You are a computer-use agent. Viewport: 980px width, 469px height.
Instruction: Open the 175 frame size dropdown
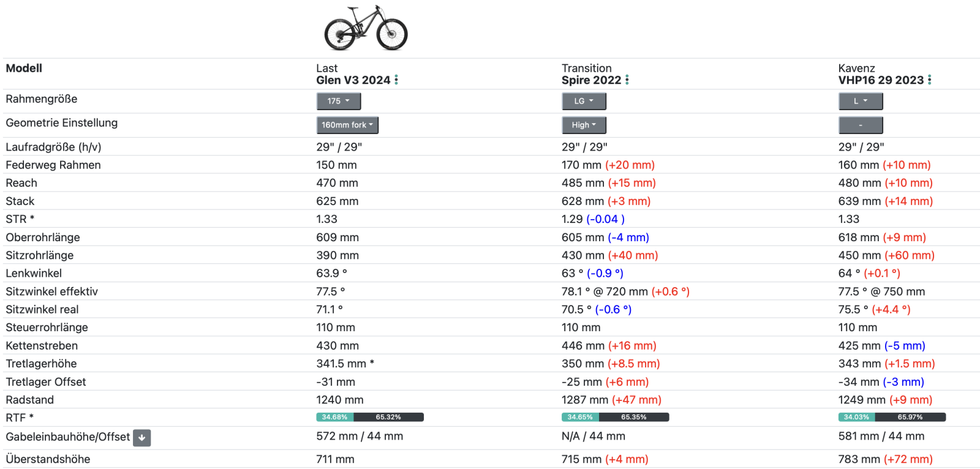click(x=338, y=101)
